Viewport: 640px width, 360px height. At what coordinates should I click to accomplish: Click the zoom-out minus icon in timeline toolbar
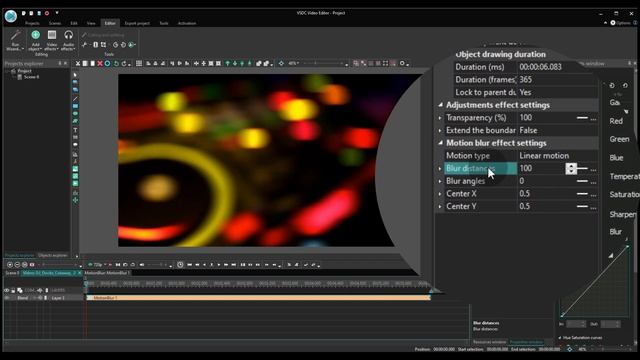[x=17, y=265]
